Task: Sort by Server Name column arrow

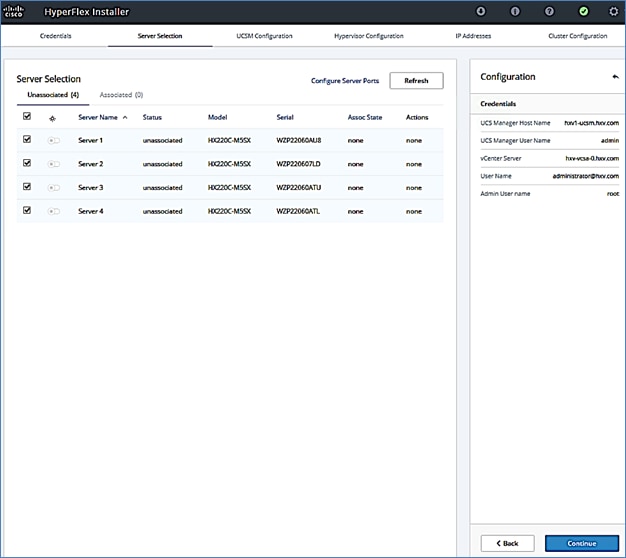Action: [x=125, y=117]
